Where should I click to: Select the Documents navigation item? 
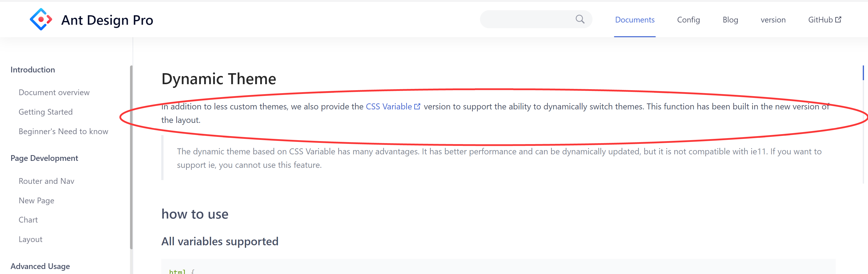[635, 19]
